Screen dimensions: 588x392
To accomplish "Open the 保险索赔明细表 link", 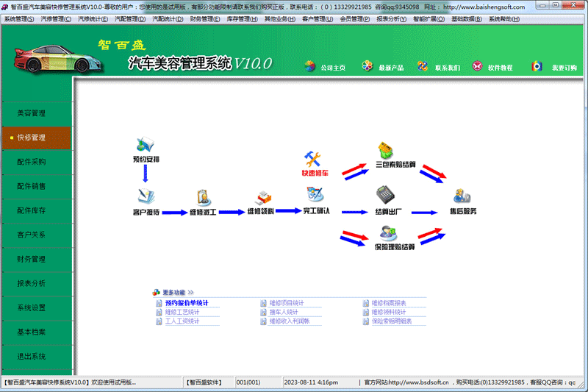I will (x=392, y=321).
